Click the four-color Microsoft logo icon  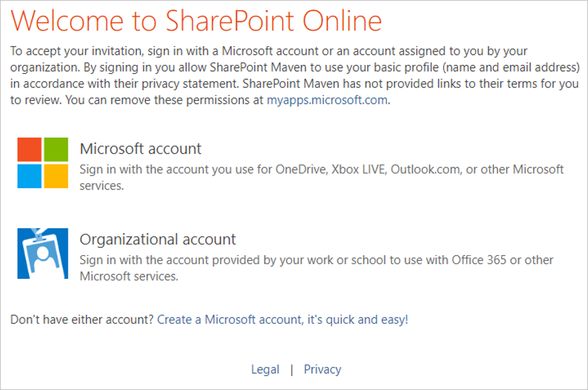[43, 162]
